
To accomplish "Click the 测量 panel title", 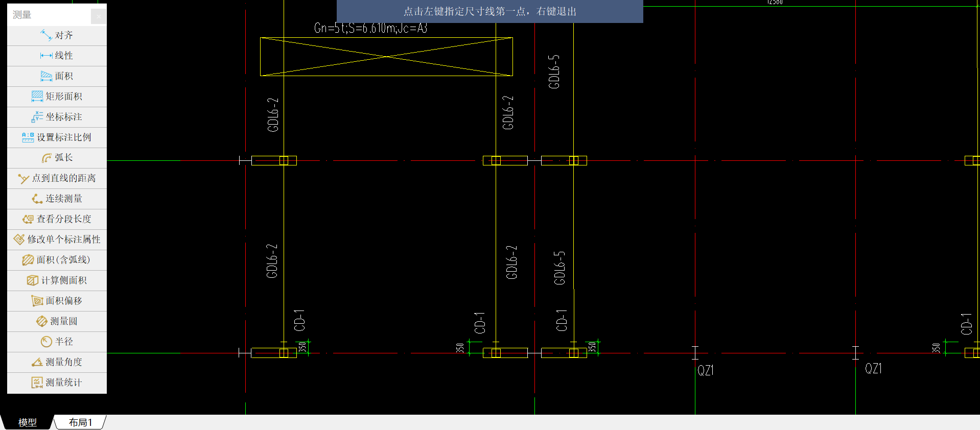I will [x=22, y=15].
